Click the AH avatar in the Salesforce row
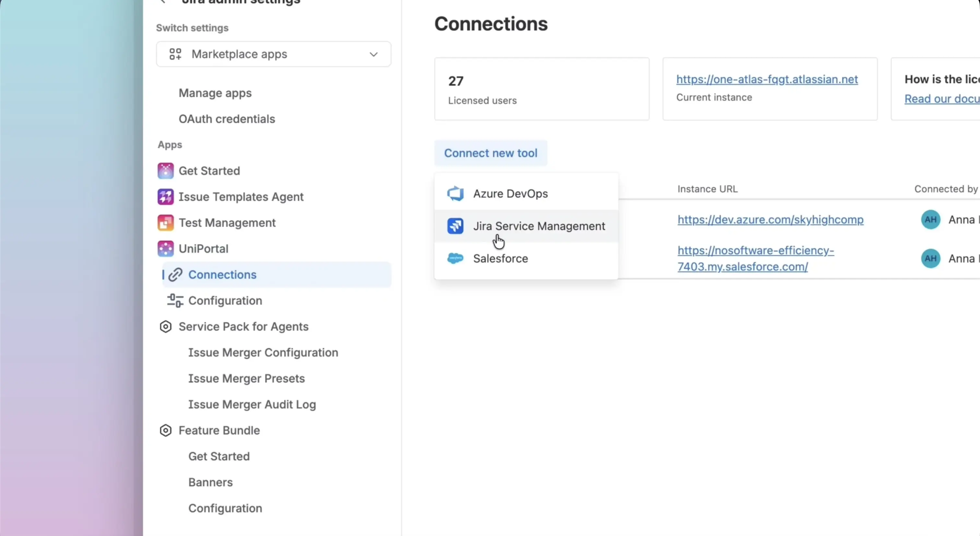 point(930,258)
